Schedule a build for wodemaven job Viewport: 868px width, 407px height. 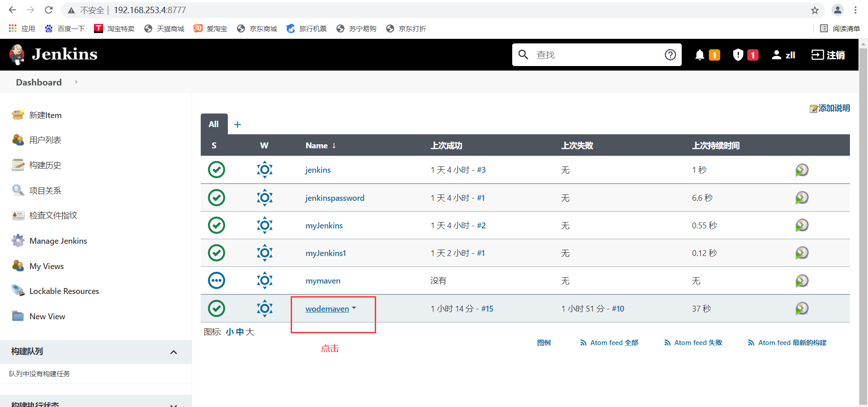(x=802, y=308)
